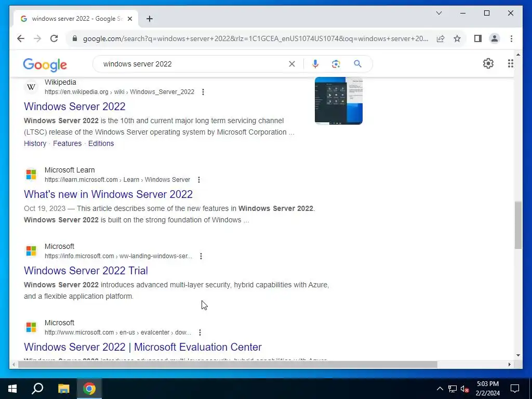
Task: Go to Google home via logo
Action: [x=45, y=64]
